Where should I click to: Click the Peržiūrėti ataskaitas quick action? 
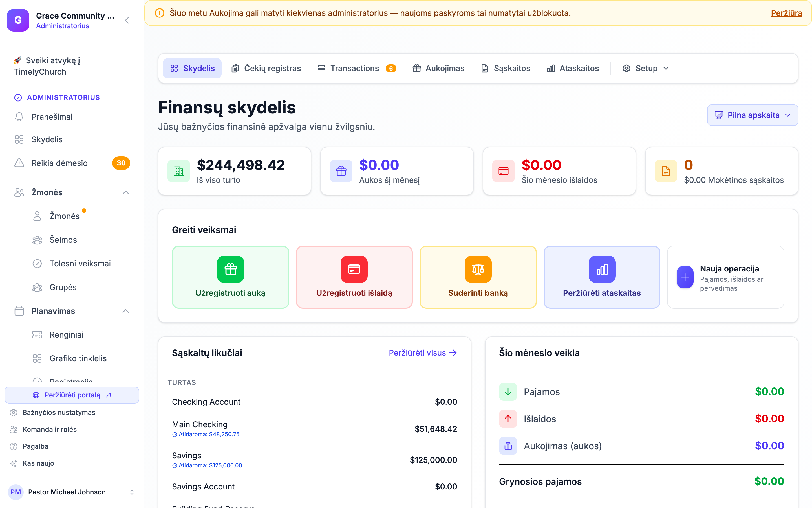point(602,277)
